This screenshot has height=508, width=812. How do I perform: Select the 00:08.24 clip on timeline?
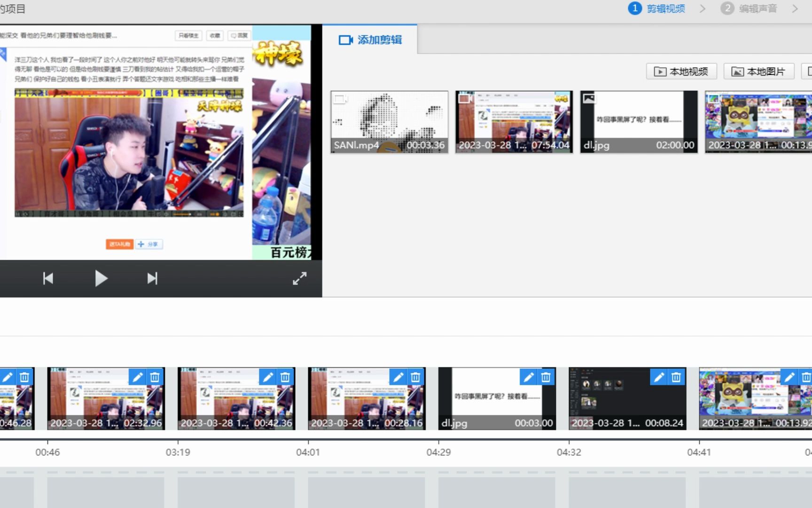627,398
